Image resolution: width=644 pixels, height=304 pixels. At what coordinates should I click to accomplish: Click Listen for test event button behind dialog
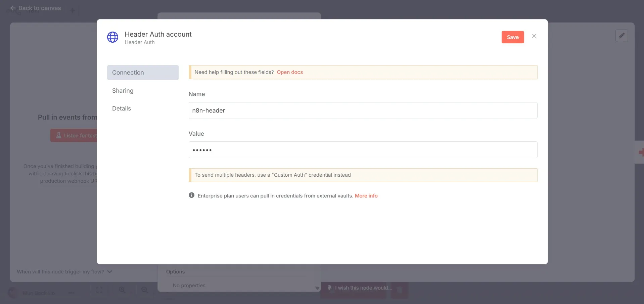point(74,135)
